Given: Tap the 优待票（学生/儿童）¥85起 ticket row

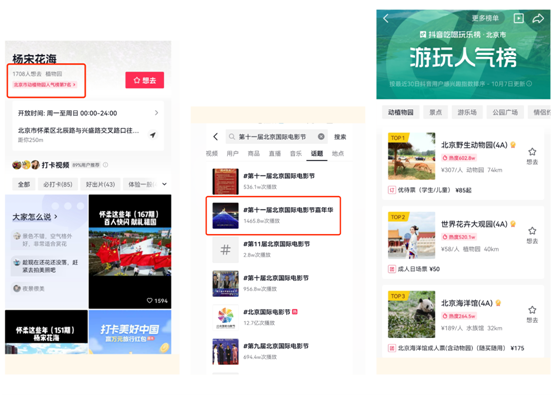Looking at the screenshot, I should coord(430,190).
